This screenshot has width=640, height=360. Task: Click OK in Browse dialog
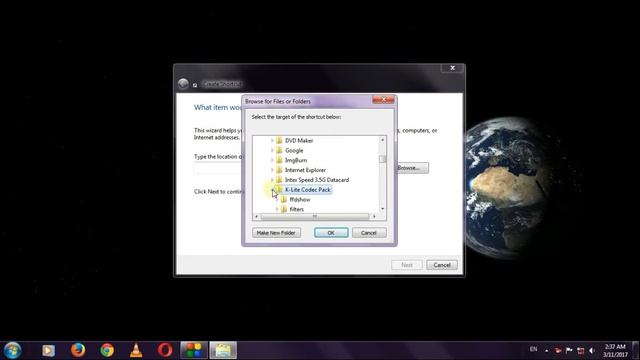(x=331, y=233)
